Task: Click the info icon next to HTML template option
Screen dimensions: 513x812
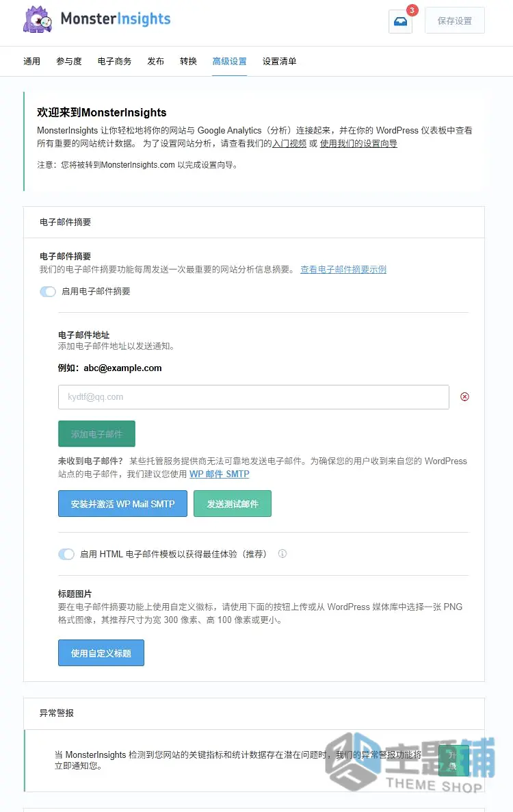Action: [x=282, y=554]
